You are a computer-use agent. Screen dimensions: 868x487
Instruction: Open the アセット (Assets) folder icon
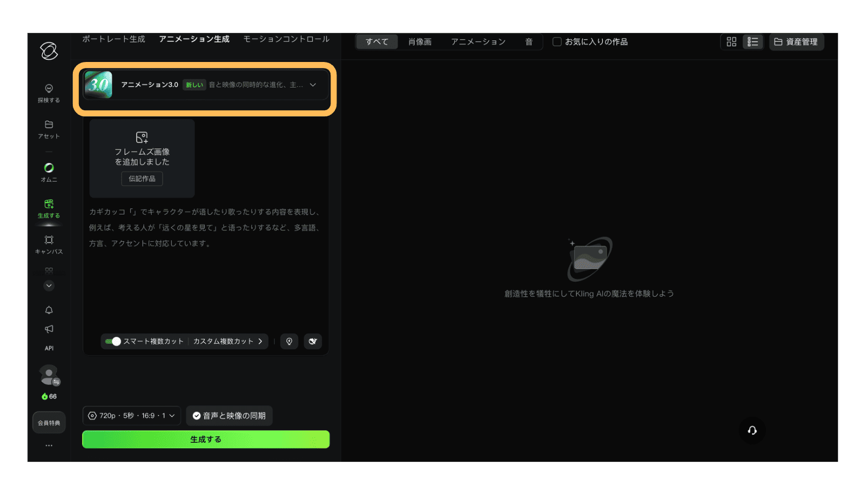(x=49, y=129)
